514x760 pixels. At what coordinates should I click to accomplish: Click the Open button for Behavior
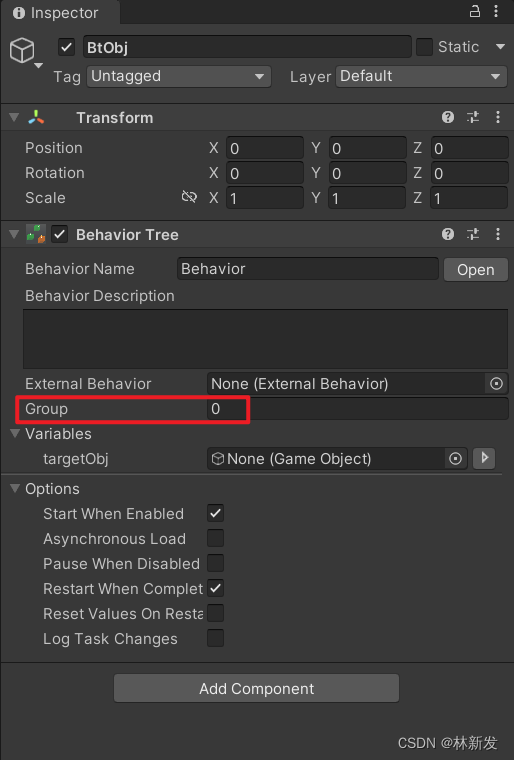[x=476, y=269]
